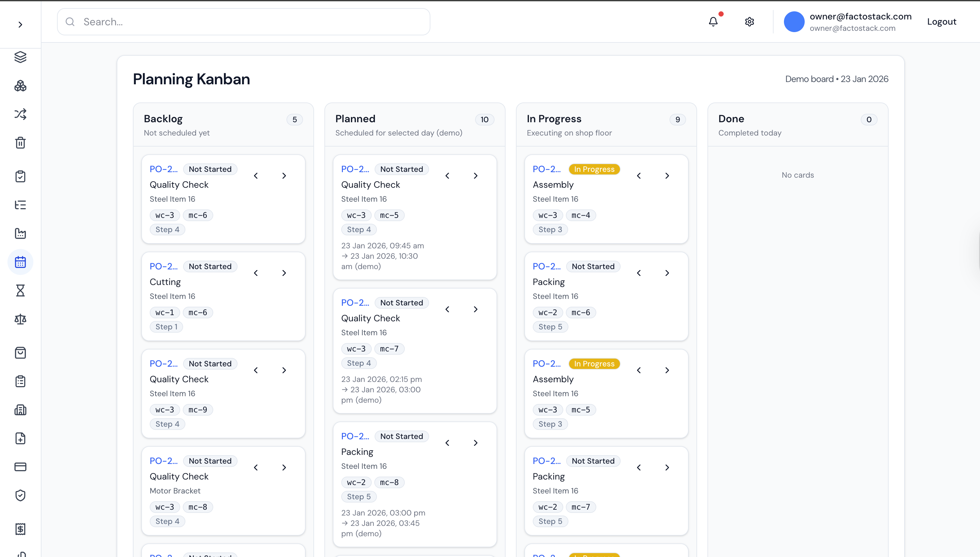Screen dimensions: 980x557
Task: Open the balance scales sidebar icon
Action: [20, 319]
